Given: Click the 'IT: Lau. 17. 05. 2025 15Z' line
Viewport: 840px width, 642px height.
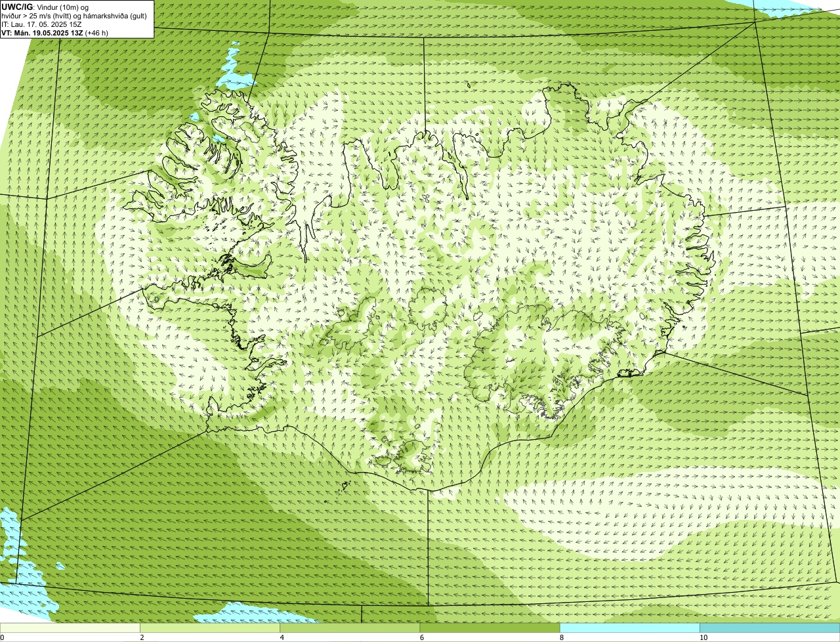Looking at the screenshot, I should coord(41,24).
